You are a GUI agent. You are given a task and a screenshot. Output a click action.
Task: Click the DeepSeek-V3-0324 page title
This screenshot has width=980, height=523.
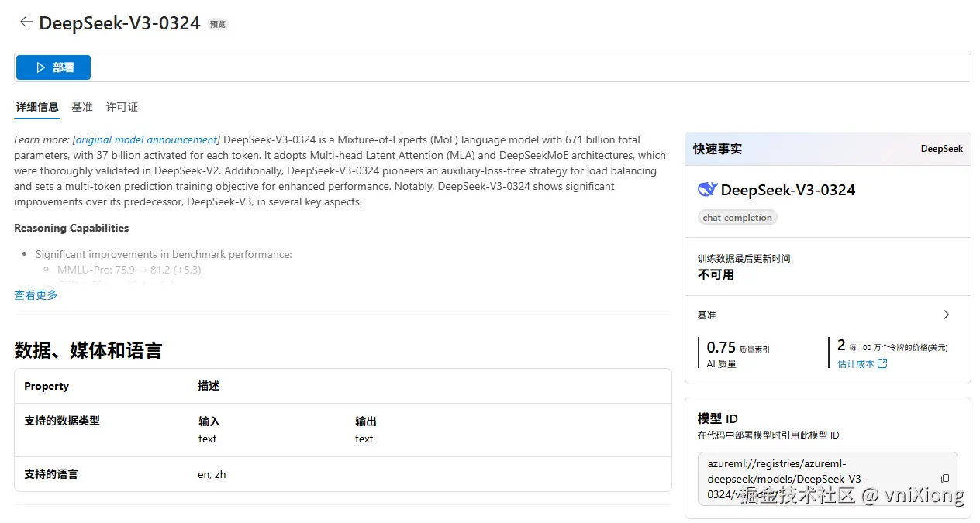120,22
